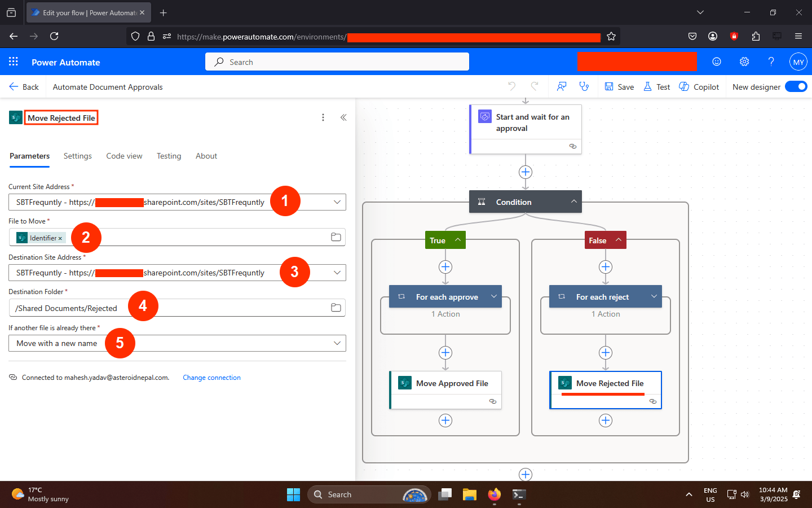
Task: Expand the For each approve chevron
Action: click(494, 296)
